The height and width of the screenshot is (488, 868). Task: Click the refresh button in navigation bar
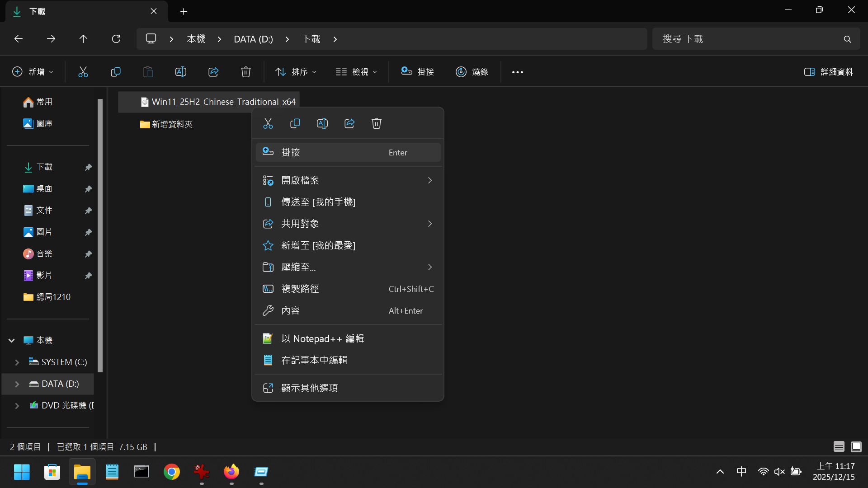point(116,39)
